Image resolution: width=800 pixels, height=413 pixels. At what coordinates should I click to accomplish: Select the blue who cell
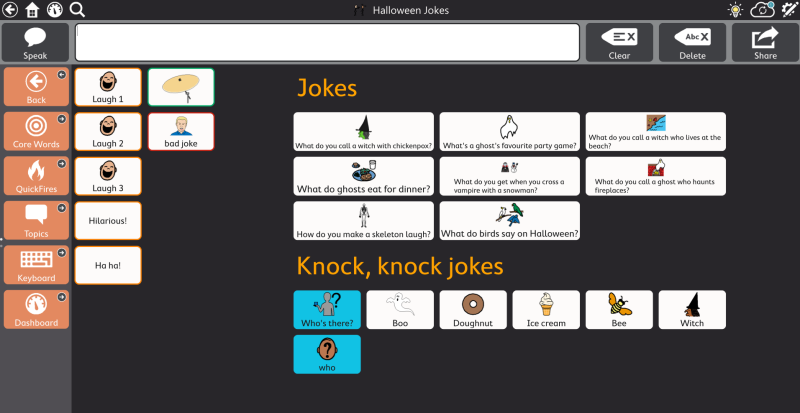pyautogui.click(x=327, y=354)
